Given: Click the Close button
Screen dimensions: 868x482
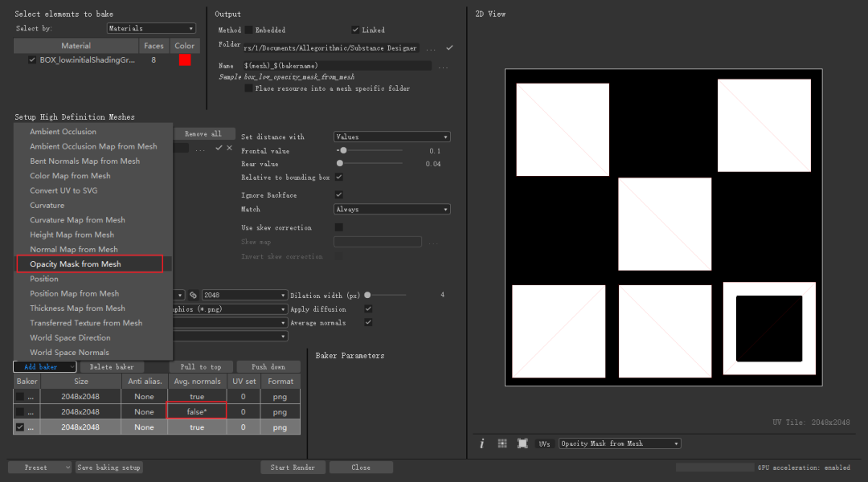Looking at the screenshot, I should (361, 468).
